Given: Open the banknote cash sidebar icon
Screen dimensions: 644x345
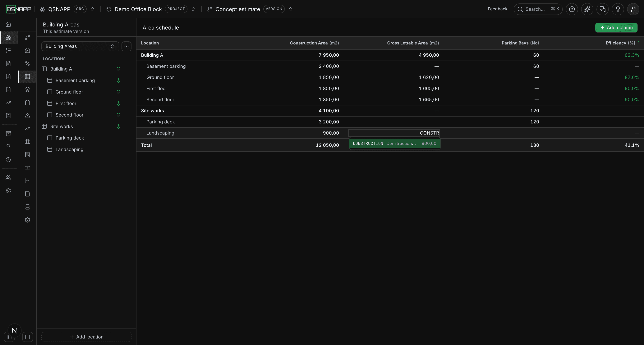Looking at the screenshot, I should [27, 168].
